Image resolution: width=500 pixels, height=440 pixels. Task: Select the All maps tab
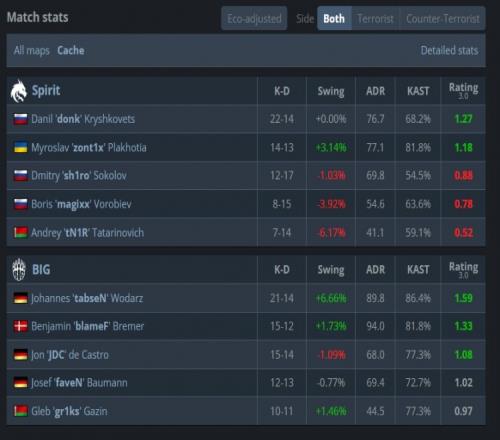(32, 51)
